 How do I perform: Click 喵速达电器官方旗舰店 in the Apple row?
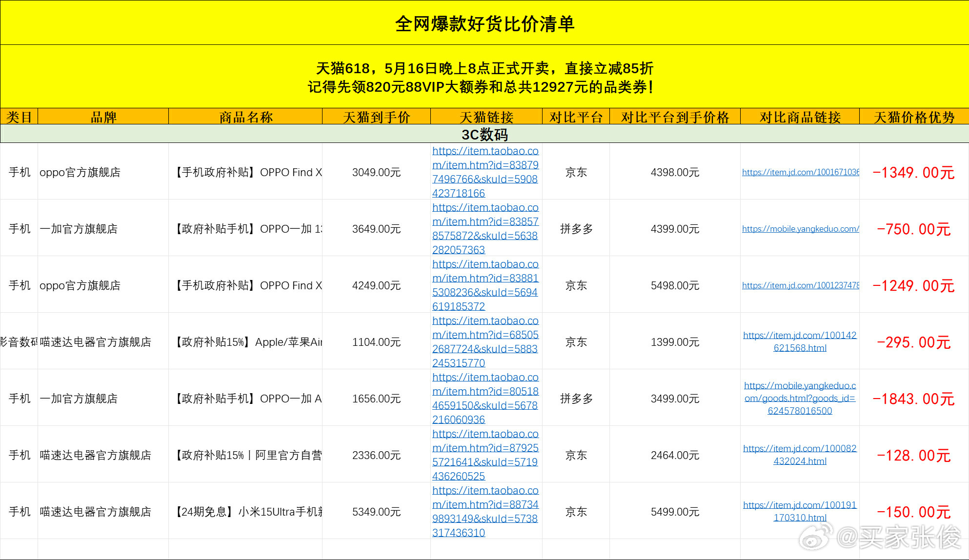(x=96, y=342)
